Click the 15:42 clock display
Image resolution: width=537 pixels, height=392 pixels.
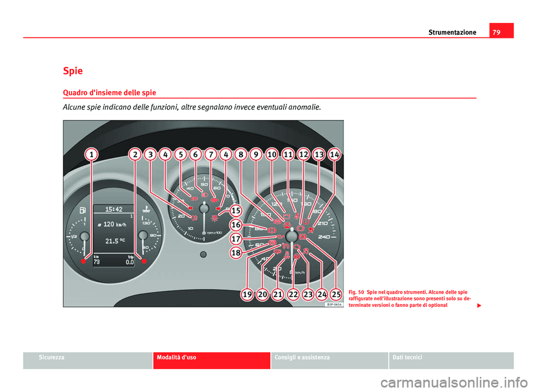[114, 209]
